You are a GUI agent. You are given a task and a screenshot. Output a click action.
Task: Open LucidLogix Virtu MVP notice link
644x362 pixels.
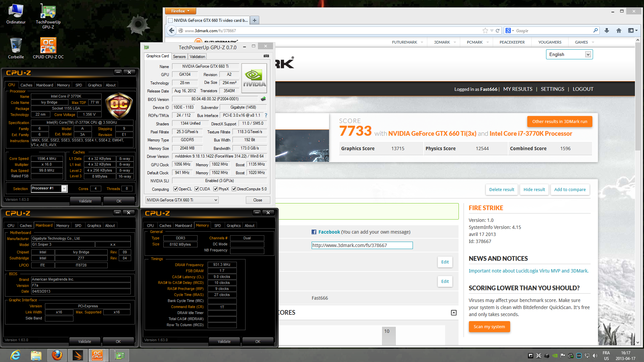click(x=528, y=271)
